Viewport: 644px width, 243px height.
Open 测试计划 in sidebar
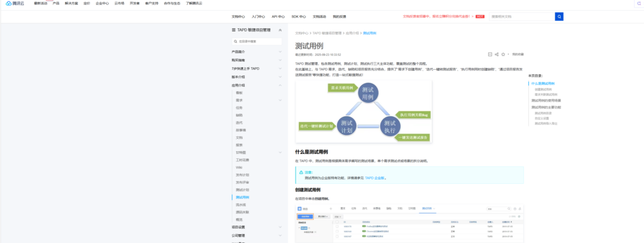click(x=242, y=190)
